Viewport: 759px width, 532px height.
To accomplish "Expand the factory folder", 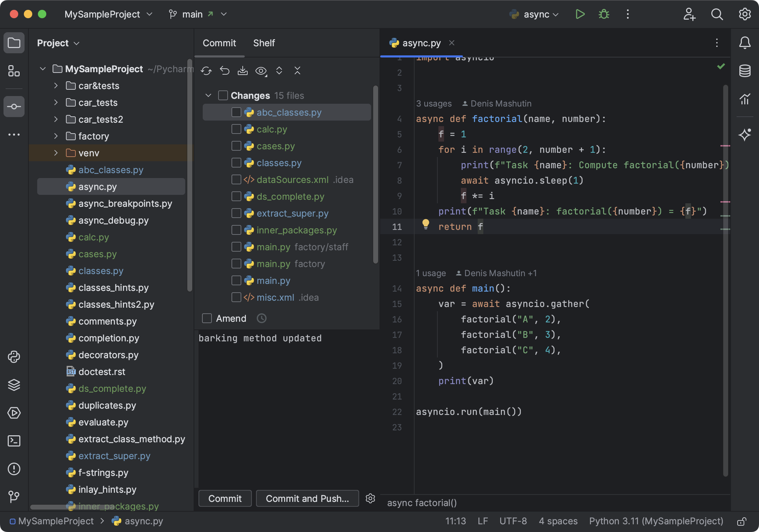I will coord(55,136).
